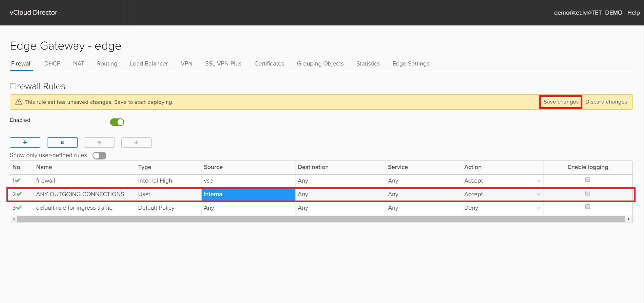Open Action dropdown for default ingress rule

tap(538, 208)
